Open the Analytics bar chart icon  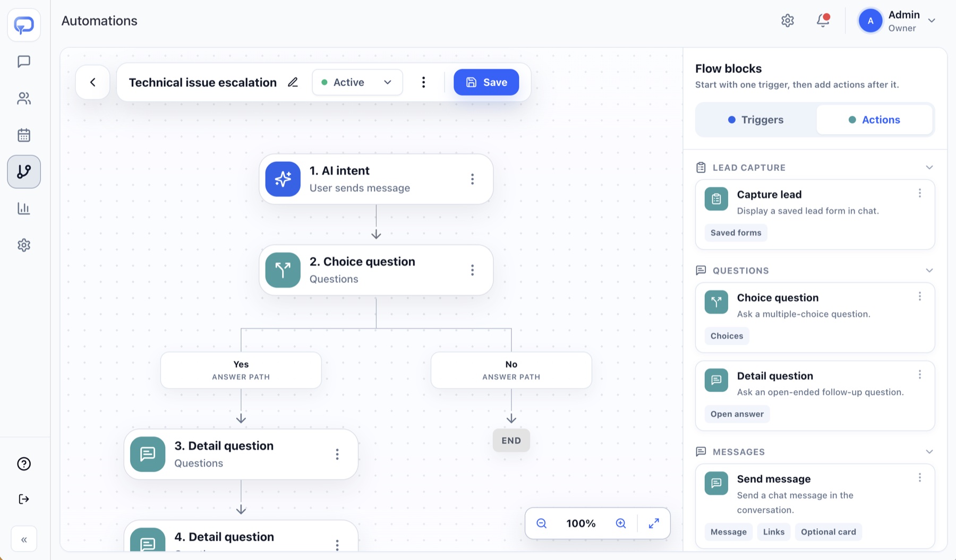pos(24,208)
